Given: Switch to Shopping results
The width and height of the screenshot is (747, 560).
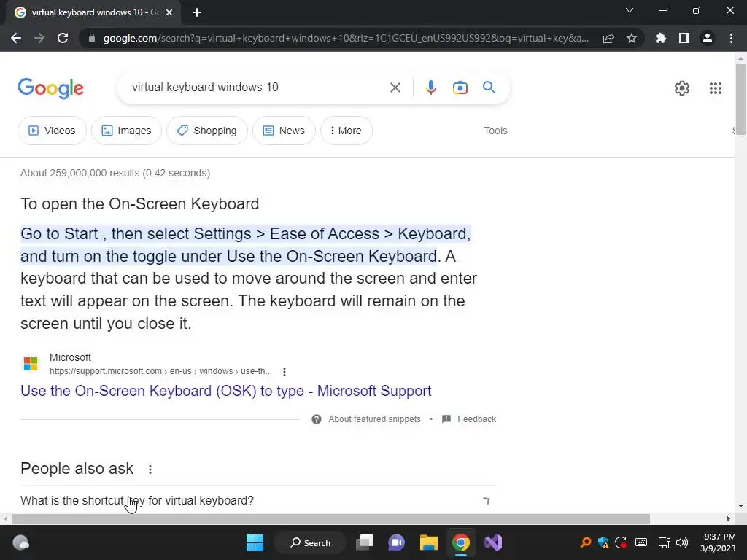Looking at the screenshot, I should (x=206, y=131).
